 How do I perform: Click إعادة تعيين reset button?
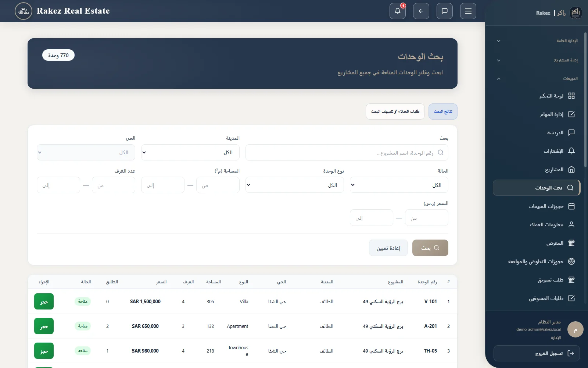(x=388, y=248)
